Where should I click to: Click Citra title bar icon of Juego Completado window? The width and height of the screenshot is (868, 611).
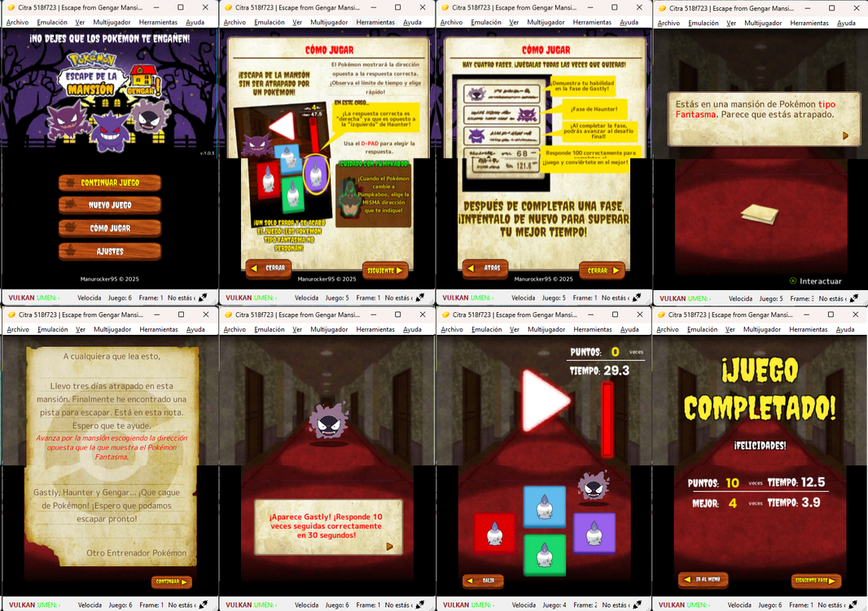660,314
